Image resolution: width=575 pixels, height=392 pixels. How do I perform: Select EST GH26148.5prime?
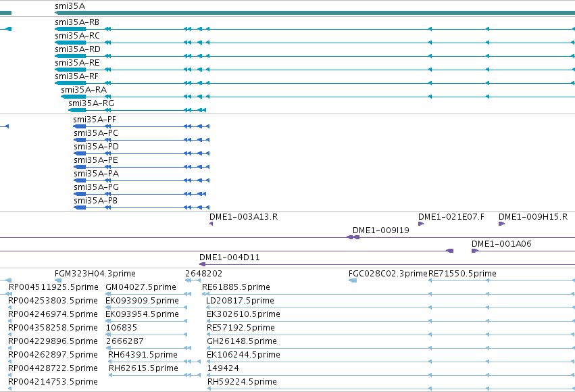[242, 341]
